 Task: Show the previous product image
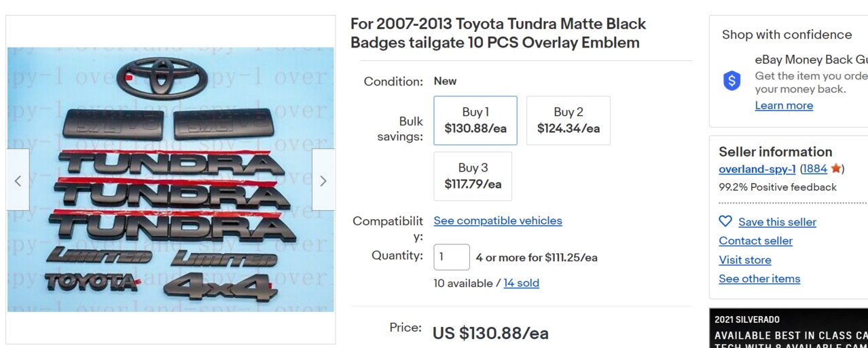click(18, 180)
